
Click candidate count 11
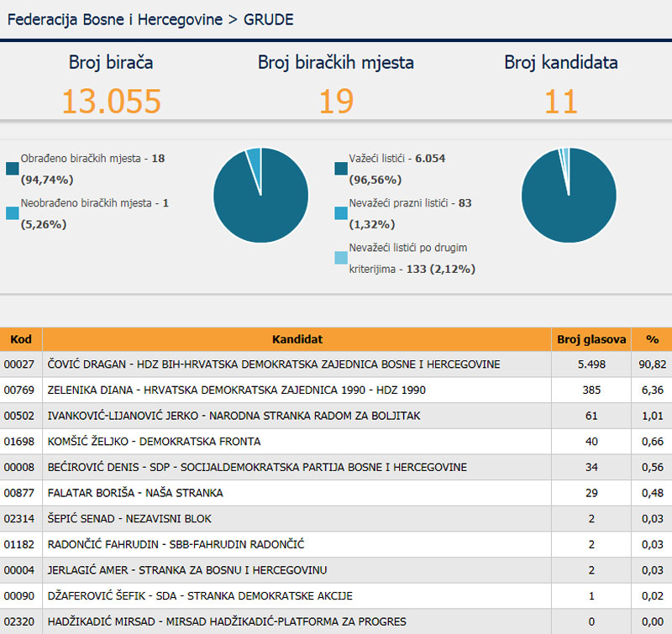[561, 102]
